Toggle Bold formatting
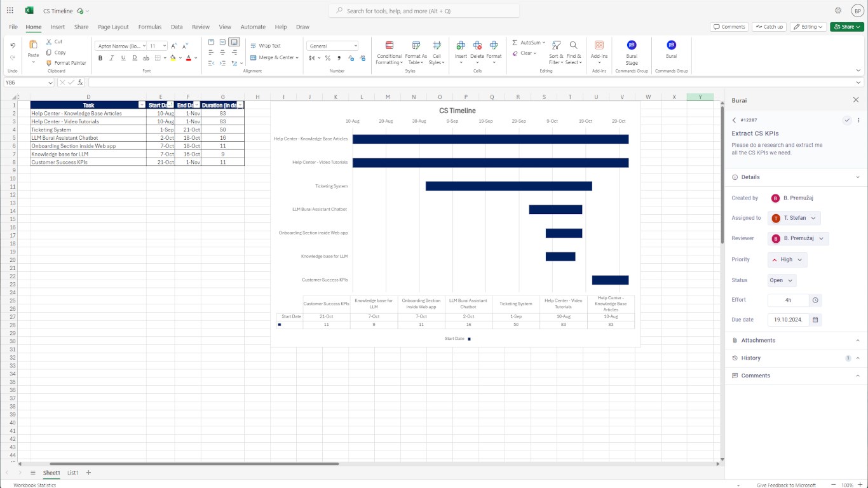The width and height of the screenshot is (868, 488). click(100, 58)
